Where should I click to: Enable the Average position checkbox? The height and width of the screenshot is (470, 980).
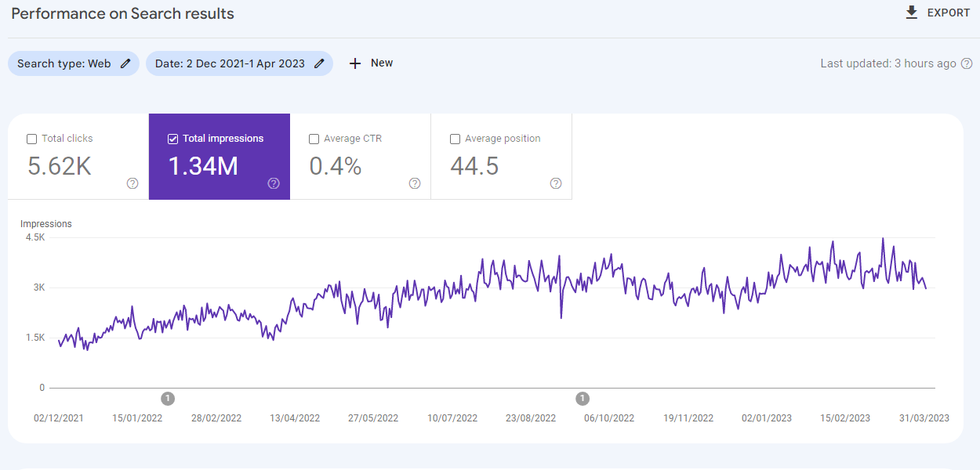(456, 139)
